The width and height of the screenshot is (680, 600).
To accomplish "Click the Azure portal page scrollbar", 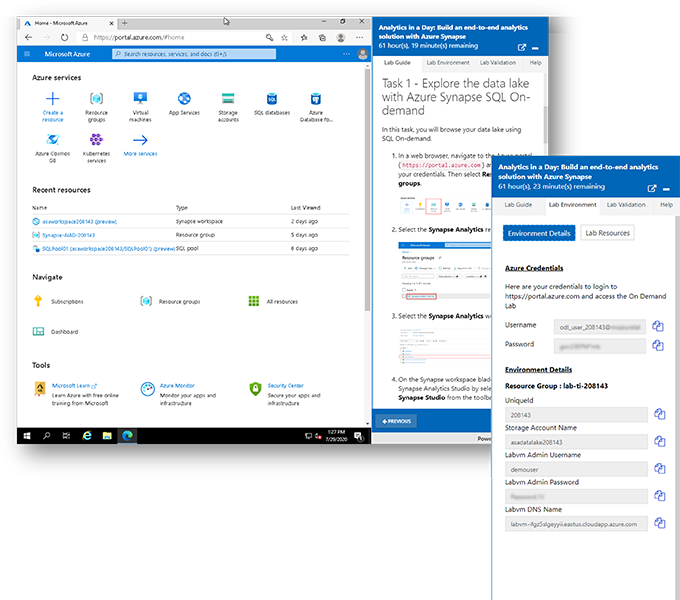I will point(368,191).
